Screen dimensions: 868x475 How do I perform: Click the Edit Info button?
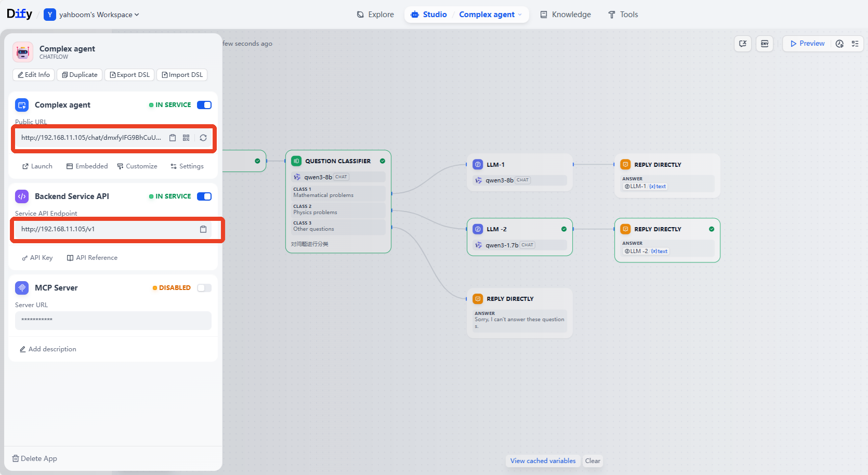(x=34, y=75)
